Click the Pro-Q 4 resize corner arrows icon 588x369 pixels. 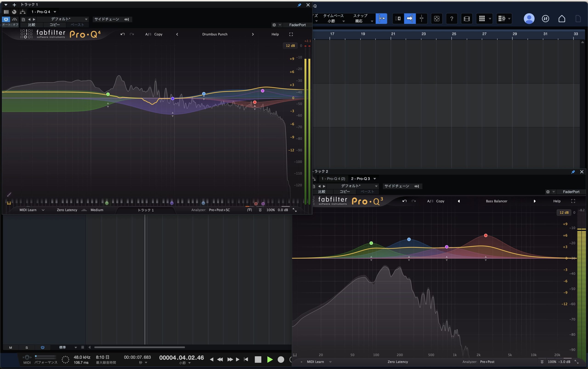pyautogui.click(x=295, y=210)
